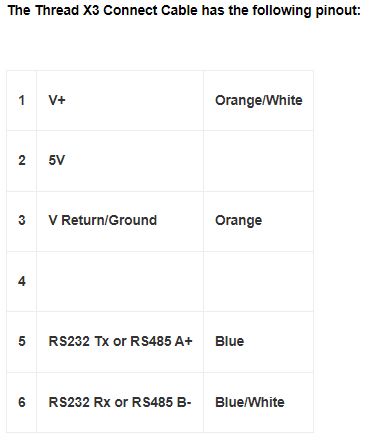This screenshot has width=382, height=442.
Task: Click the word pinout in the heading
Action: click(x=338, y=11)
